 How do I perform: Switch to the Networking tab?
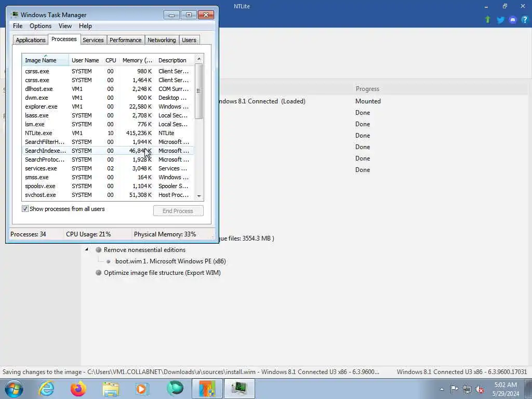[162, 40]
